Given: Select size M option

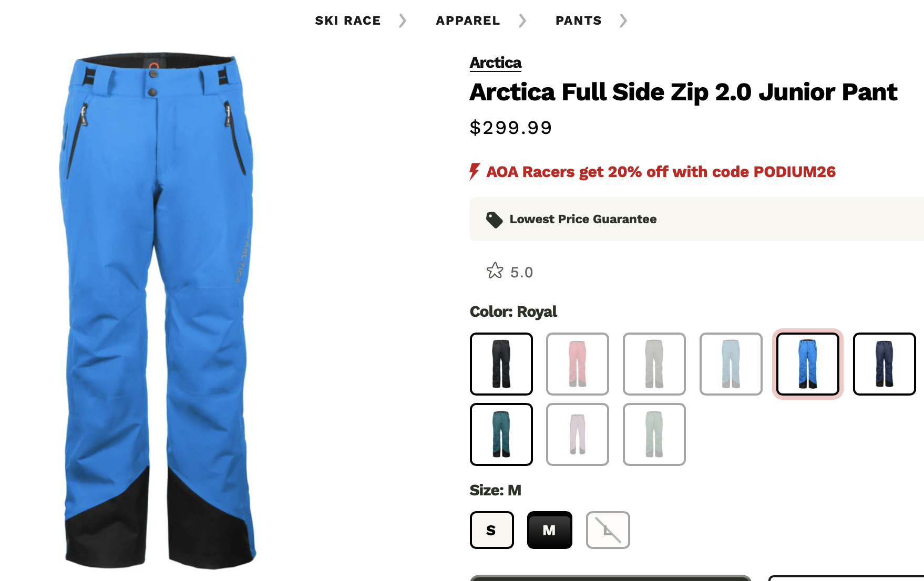Looking at the screenshot, I should (549, 530).
